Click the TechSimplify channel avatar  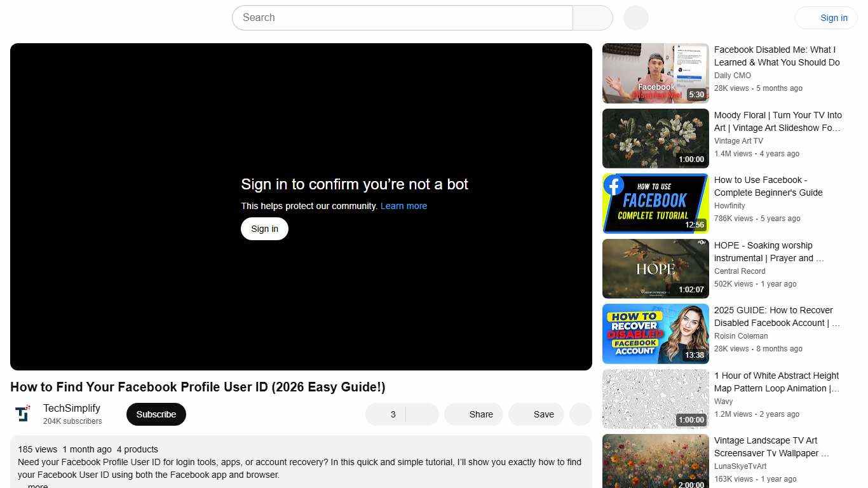(x=23, y=414)
